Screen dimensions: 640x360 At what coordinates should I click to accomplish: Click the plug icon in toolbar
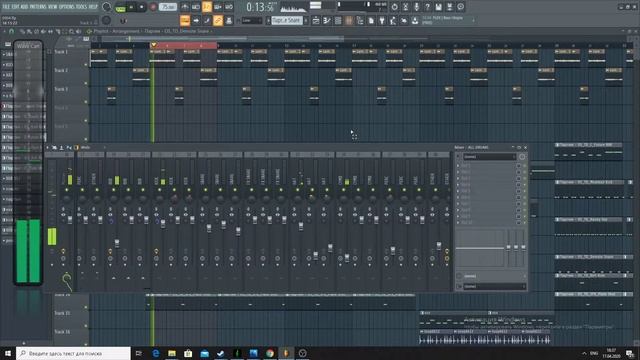point(382,20)
